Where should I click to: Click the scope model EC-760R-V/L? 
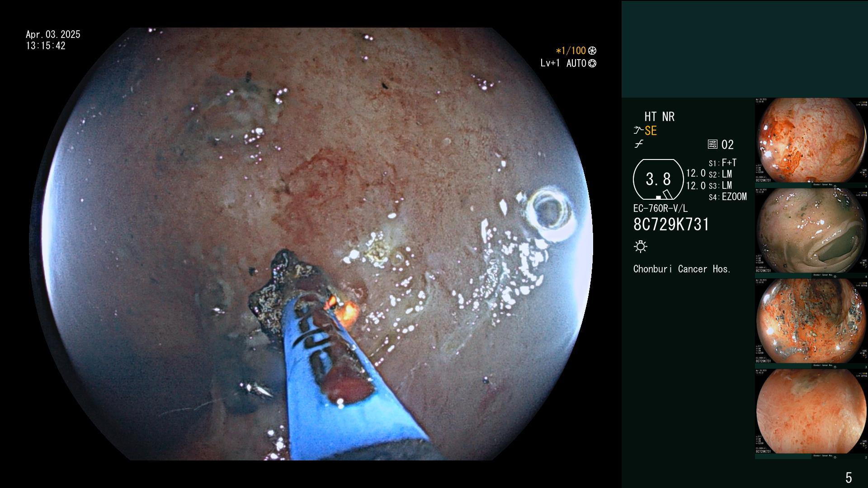[x=660, y=208]
